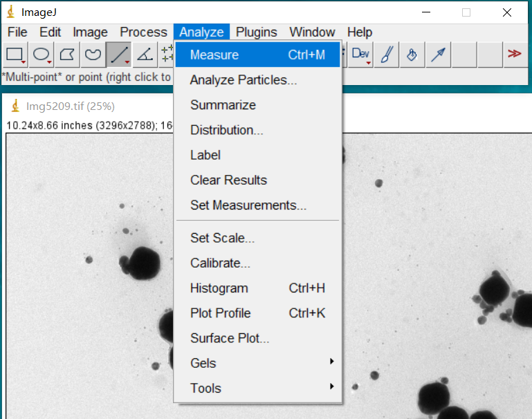Select the Arrow tool
Image resolution: width=532 pixels, height=419 pixels.
coord(437,54)
